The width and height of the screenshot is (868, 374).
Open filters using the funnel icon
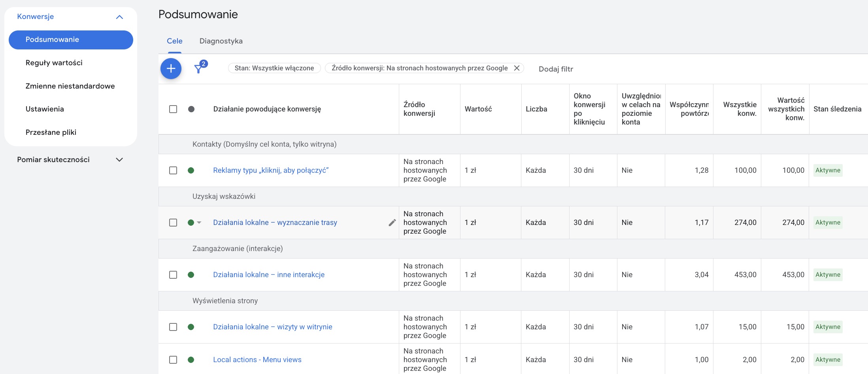tap(199, 68)
